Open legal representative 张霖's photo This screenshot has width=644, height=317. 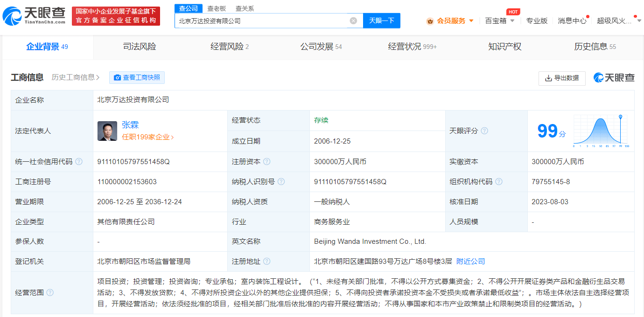coord(107,131)
